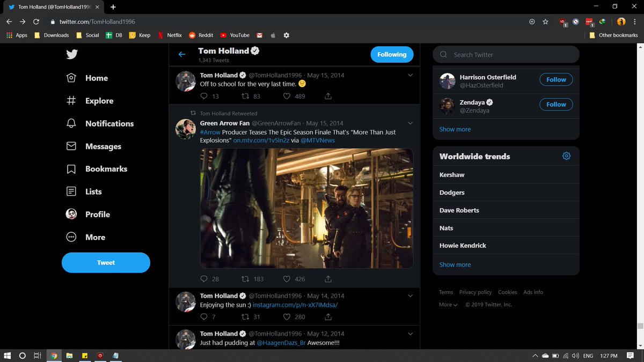Show more worldwide trends
The image size is (644, 362).
pyautogui.click(x=455, y=264)
